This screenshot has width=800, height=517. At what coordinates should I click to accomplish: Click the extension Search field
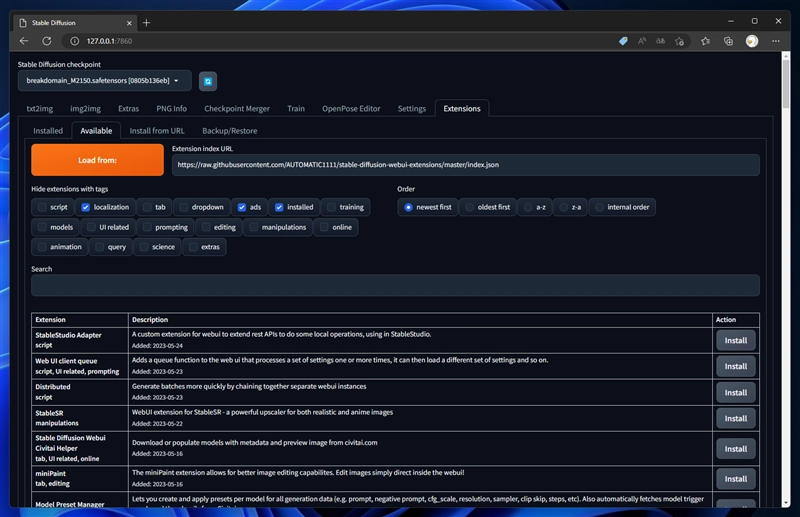pyautogui.click(x=395, y=285)
